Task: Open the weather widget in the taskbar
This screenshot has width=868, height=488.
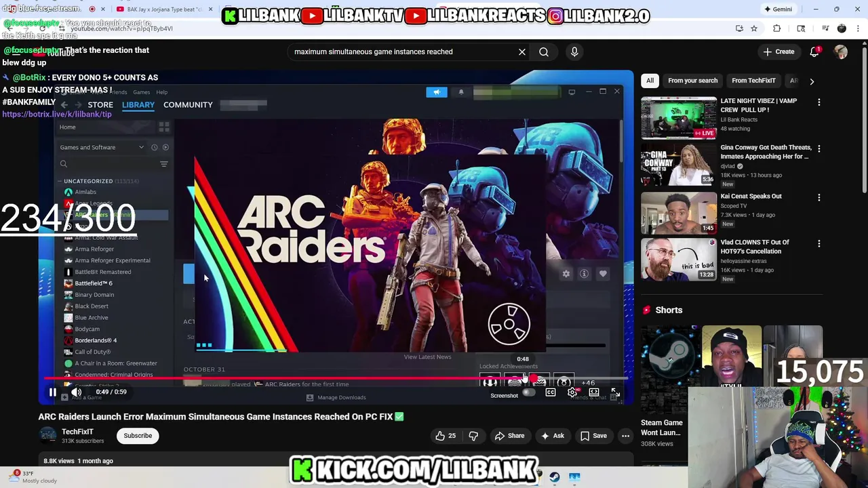Action: tap(34, 477)
